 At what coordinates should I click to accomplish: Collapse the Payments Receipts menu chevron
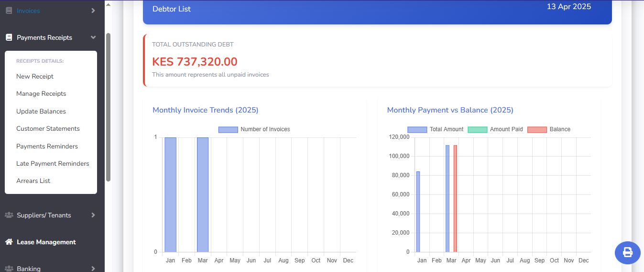pos(93,37)
